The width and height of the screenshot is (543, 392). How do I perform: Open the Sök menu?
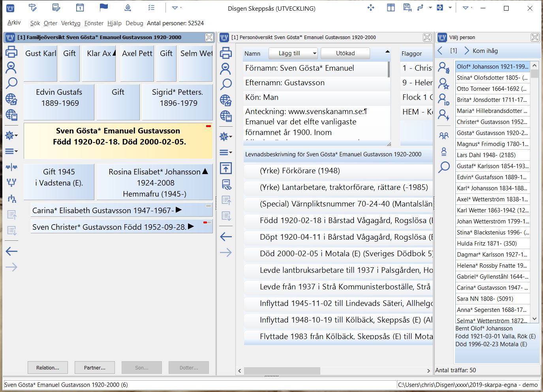click(35, 23)
